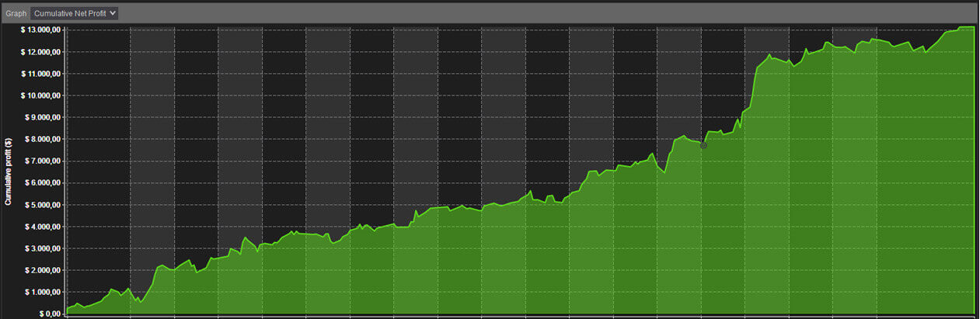Click the $ 3.000,00 axis label
The height and width of the screenshot is (319, 980).
pos(44,248)
